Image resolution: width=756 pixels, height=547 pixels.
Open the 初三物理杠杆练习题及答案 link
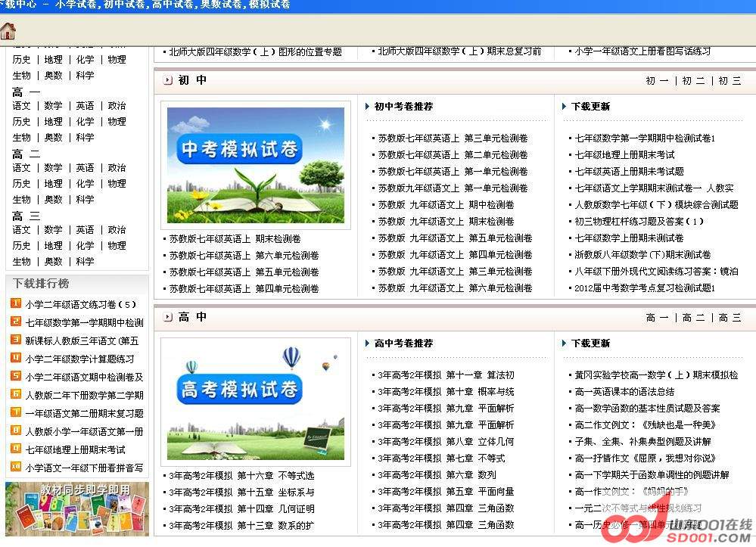click(639, 222)
